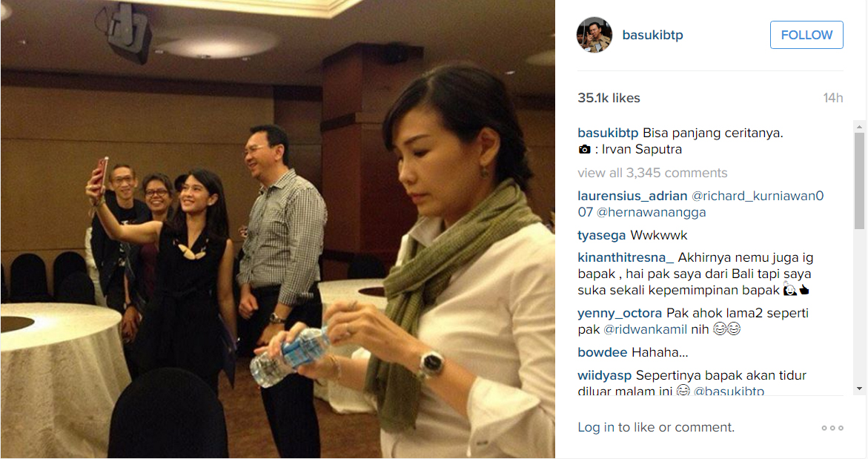868x459 pixels.
Task: Click Log in to like or comment
Action: pyautogui.click(x=656, y=427)
